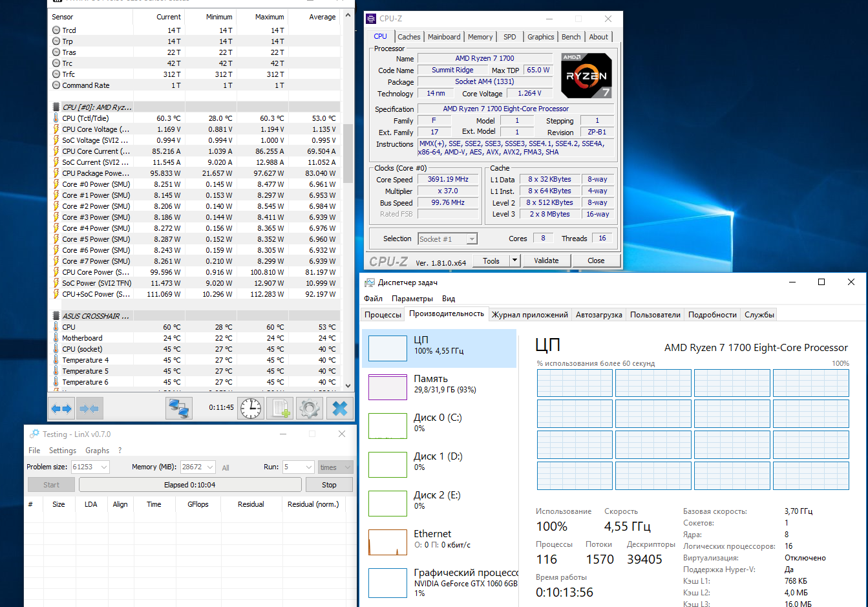Open the Bench tab in CPU-Z
The image size is (868, 607).
(571, 37)
